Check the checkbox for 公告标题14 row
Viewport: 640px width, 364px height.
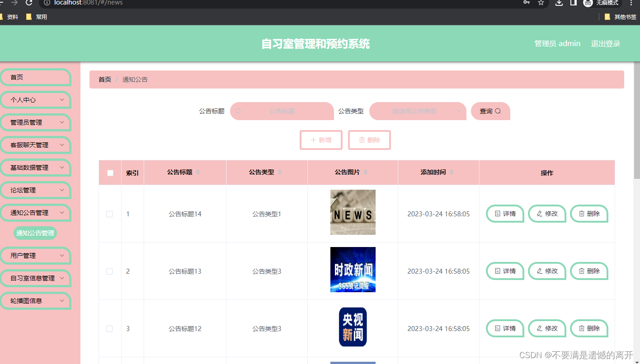coord(109,214)
